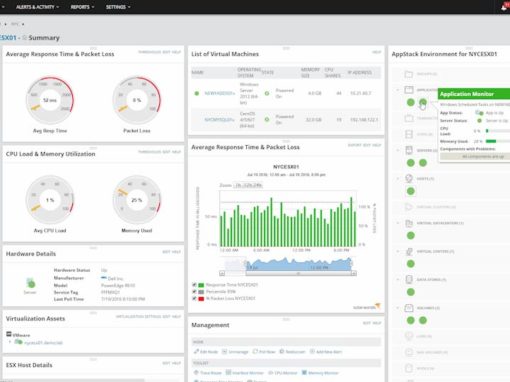510x382 pixels.
Task: Click the CPU Monitor link
Action: coord(285,373)
